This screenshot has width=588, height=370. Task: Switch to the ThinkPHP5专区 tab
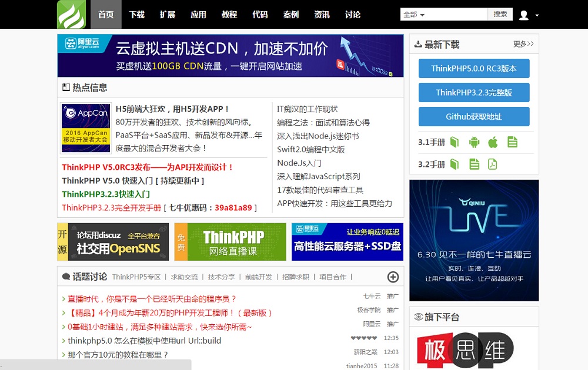(136, 277)
